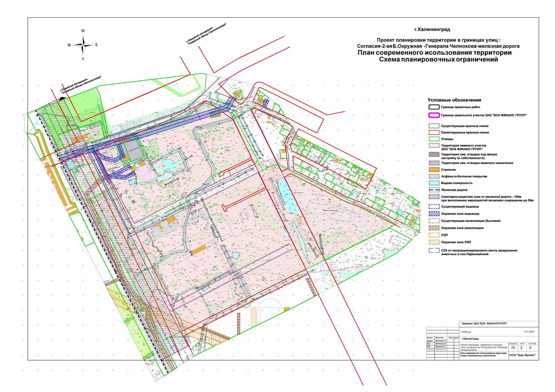Click the pink БСК ФИНАНС ГРУПП territory swatch
555x392 pixels.
434,146
